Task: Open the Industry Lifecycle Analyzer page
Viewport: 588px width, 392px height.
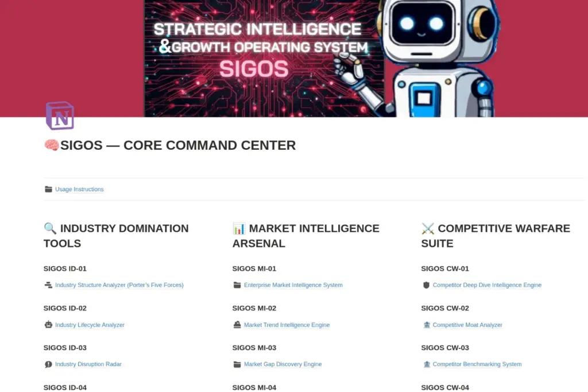Action: (90, 324)
